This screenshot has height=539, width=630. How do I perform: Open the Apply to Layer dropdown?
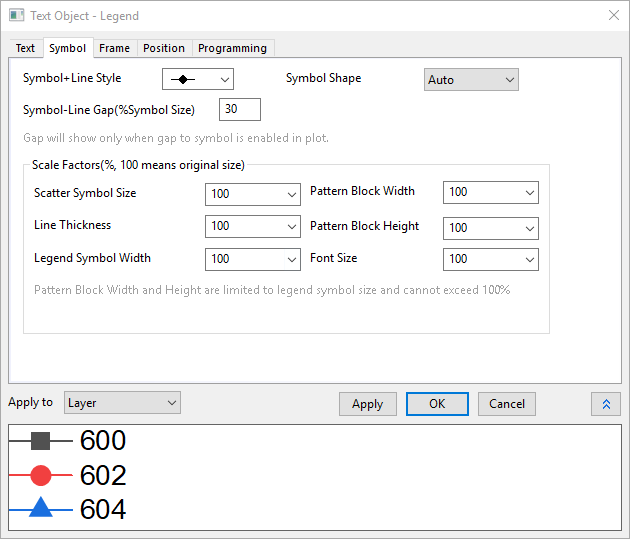pos(122,402)
